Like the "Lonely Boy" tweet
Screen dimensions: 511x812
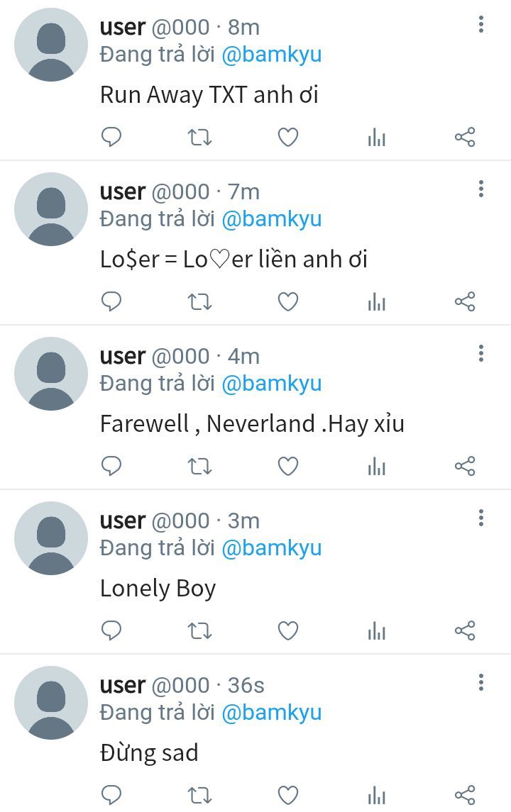point(288,630)
